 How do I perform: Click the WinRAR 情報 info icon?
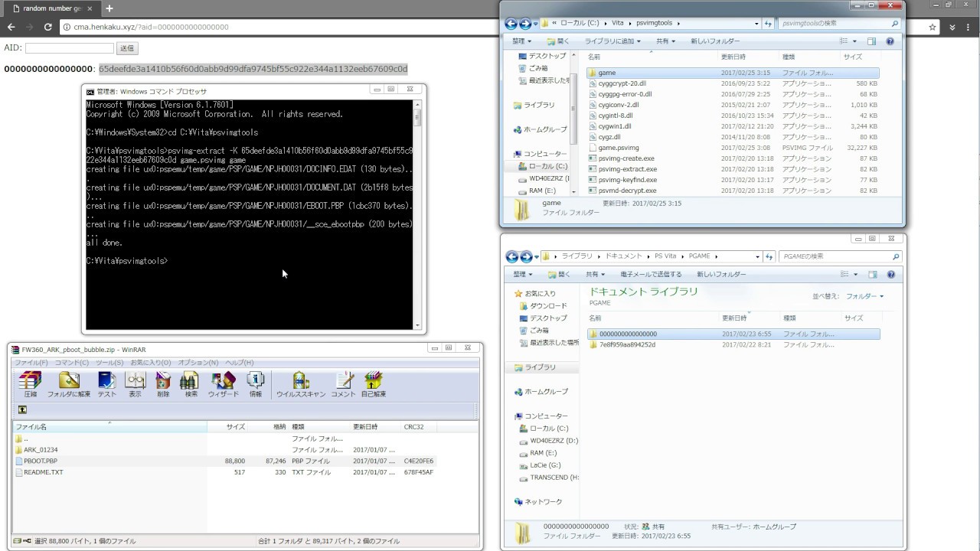256,384
